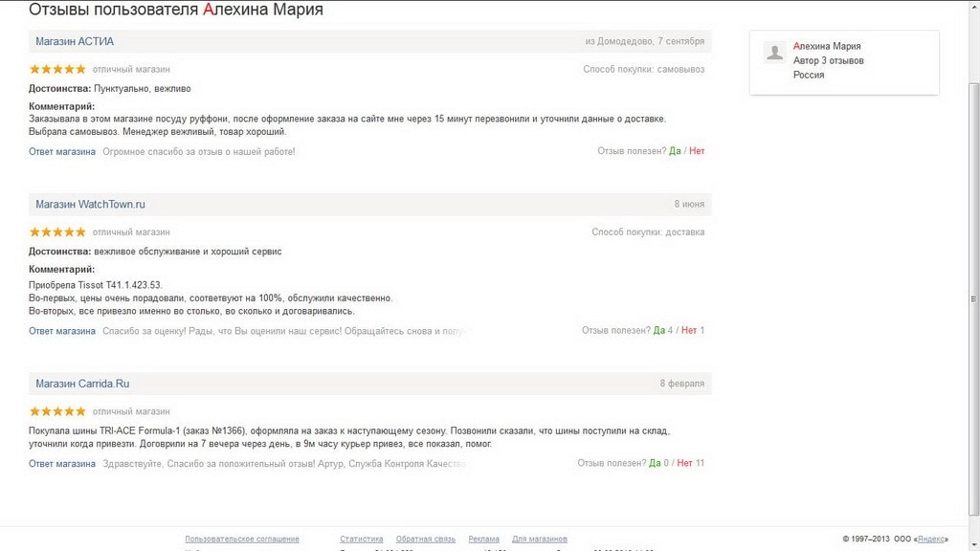The width and height of the screenshot is (980, 551).
Task: Vote Да on the АСТИА review
Action: pyautogui.click(x=675, y=151)
